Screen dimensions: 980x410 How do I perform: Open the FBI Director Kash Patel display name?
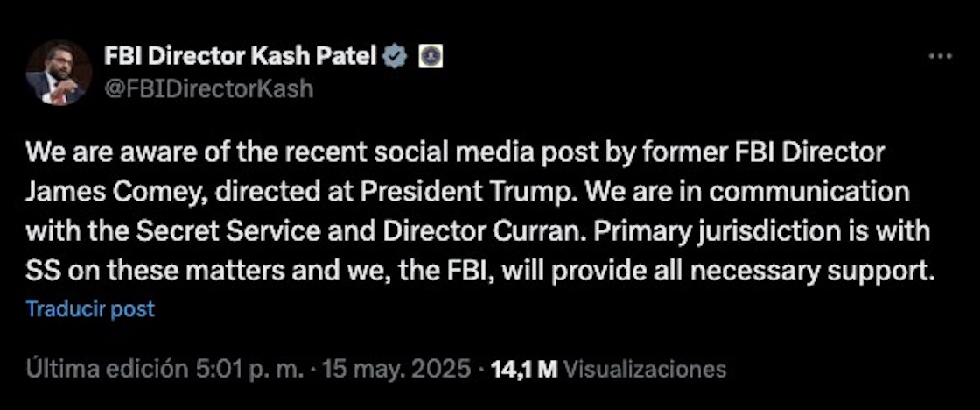coord(241,57)
